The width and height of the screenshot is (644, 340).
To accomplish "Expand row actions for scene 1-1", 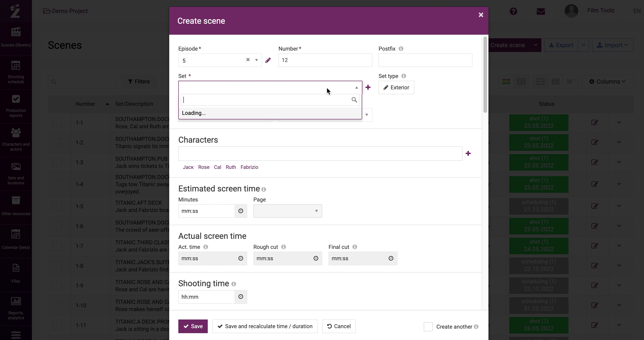I will click(619, 122).
